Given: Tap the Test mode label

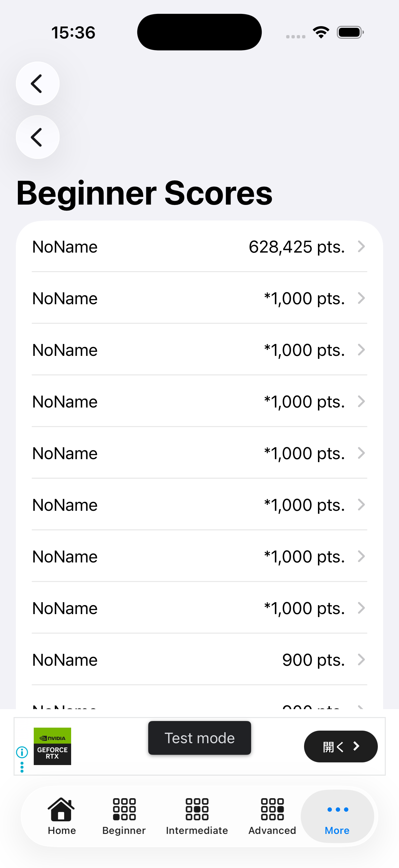Looking at the screenshot, I should (199, 738).
